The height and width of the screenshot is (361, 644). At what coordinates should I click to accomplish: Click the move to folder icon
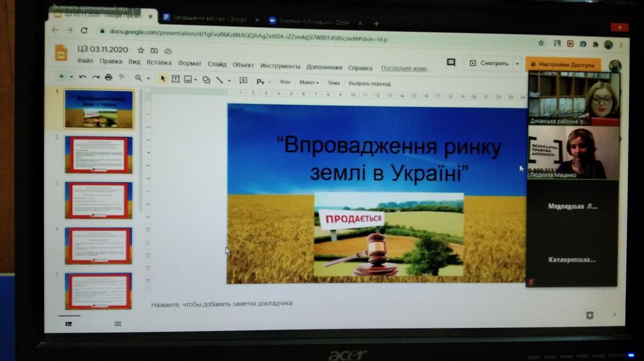tap(154, 50)
